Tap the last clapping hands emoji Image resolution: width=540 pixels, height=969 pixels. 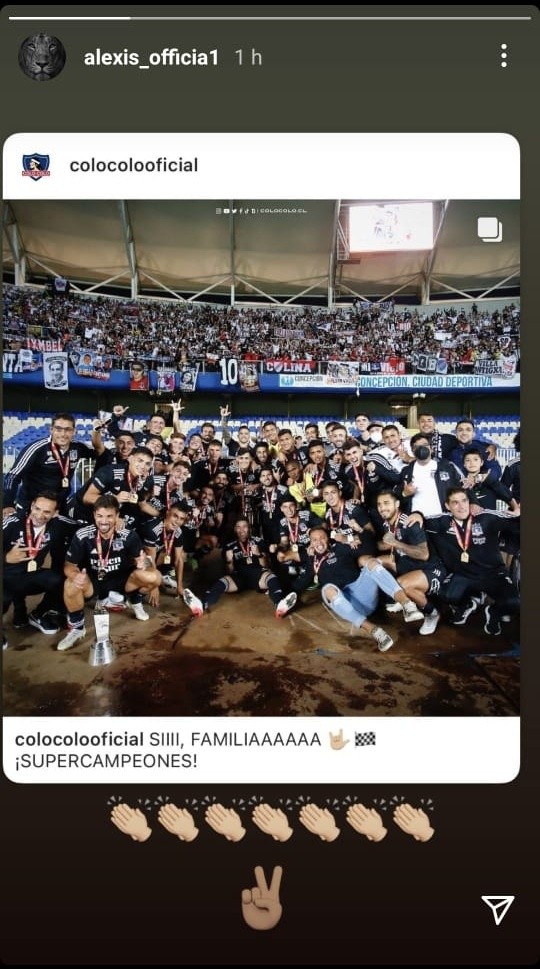(x=412, y=819)
